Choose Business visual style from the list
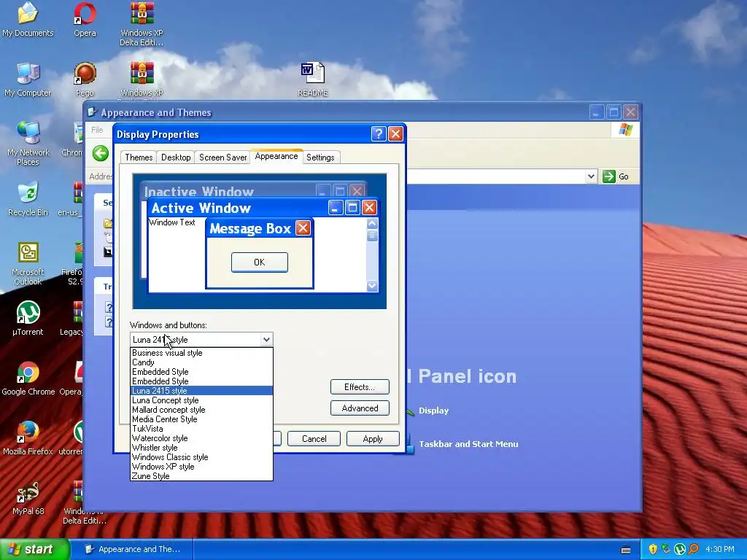The width and height of the screenshot is (747, 560). (201, 353)
